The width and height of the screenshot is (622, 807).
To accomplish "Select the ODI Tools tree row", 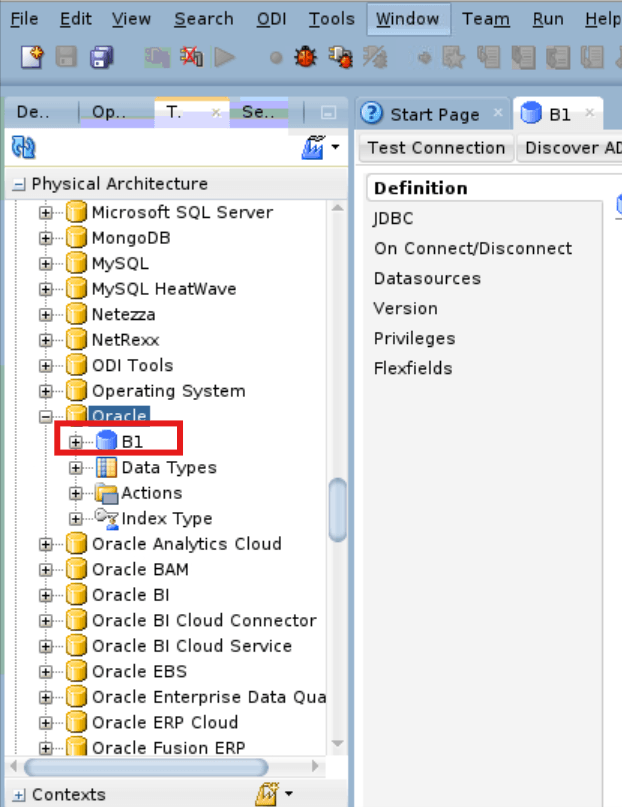I will pyautogui.click(x=133, y=365).
